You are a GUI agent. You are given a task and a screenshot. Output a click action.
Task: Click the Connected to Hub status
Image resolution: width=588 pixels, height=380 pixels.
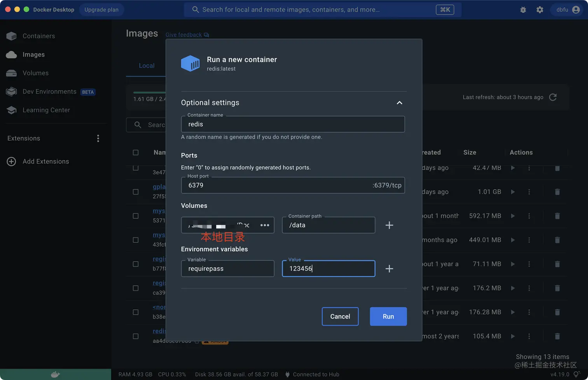click(x=312, y=375)
